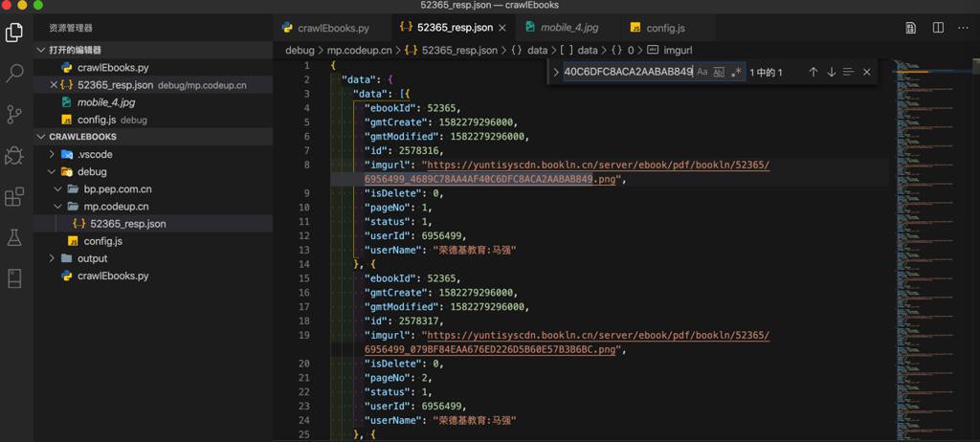Toggle Match Case in find widget
The width and height of the screenshot is (980, 442).
click(x=702, y=72)
